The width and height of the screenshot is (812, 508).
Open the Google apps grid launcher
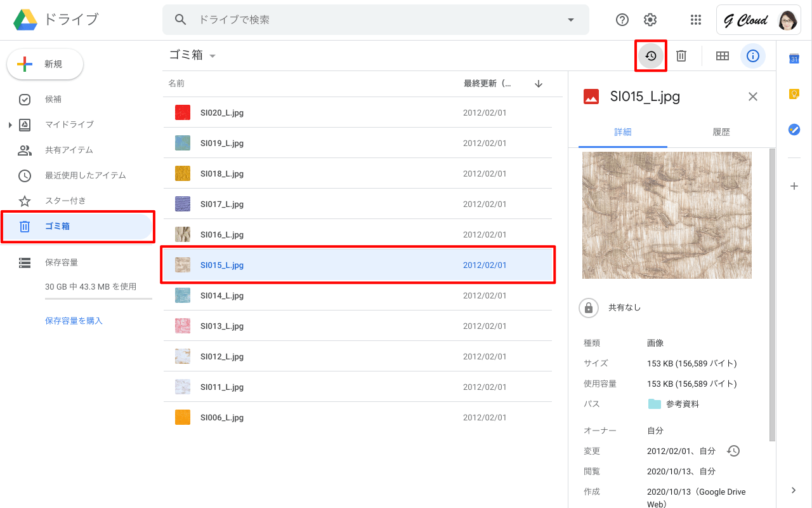tap(696, 20)
